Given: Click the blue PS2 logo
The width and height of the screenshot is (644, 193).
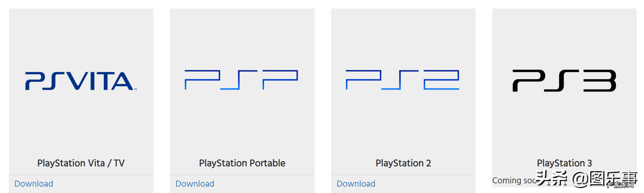Looking at the screenshot, I should [x=402, y=80].
